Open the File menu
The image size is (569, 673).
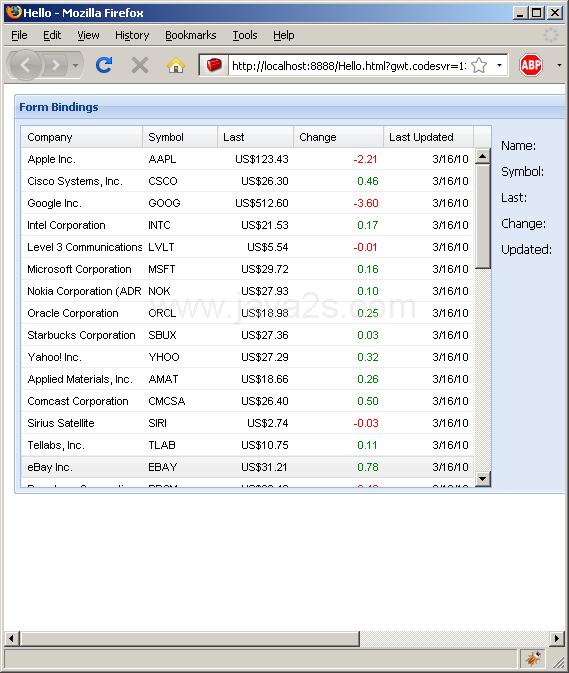coord(19,35)
